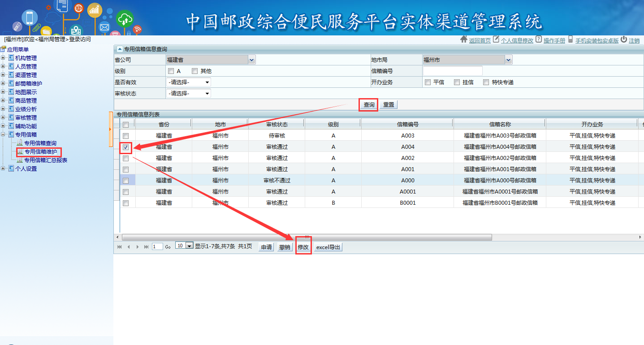Viewport: 644px width, 345px height.
Task: Click the power icon beside 注销
Action: 624,39
